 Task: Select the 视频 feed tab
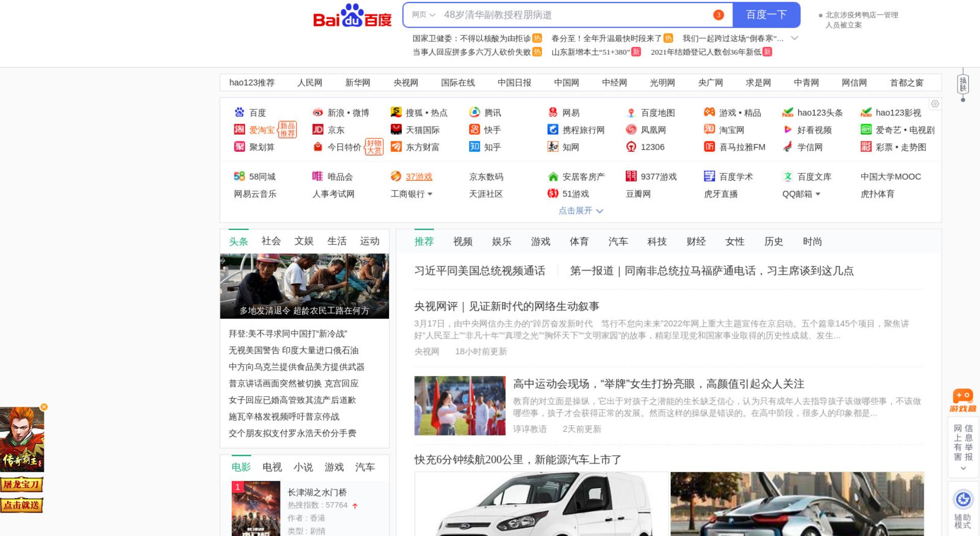[463, 241]
